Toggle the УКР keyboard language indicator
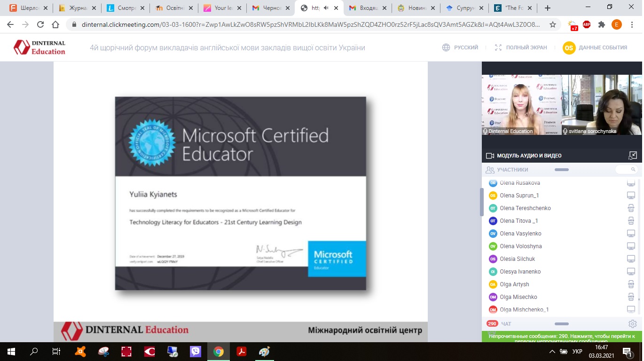This screenshot has width=644, height=361. pos(577,352)
